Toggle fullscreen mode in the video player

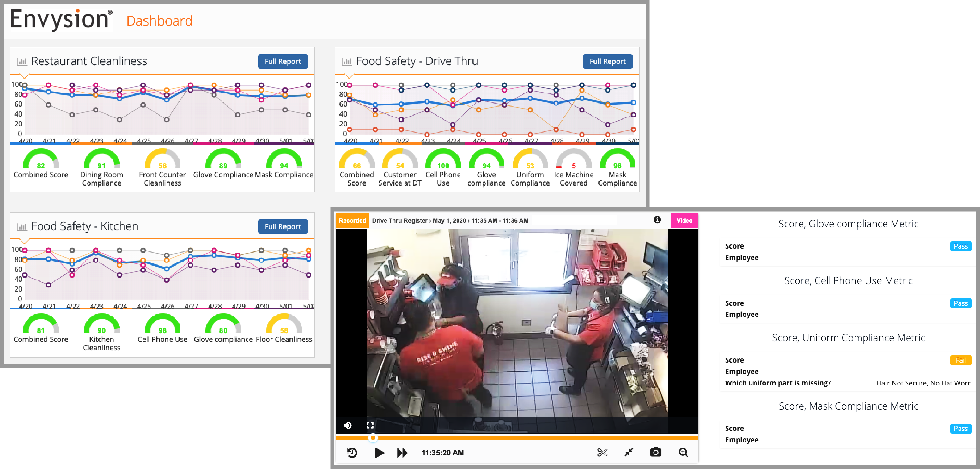370,425
